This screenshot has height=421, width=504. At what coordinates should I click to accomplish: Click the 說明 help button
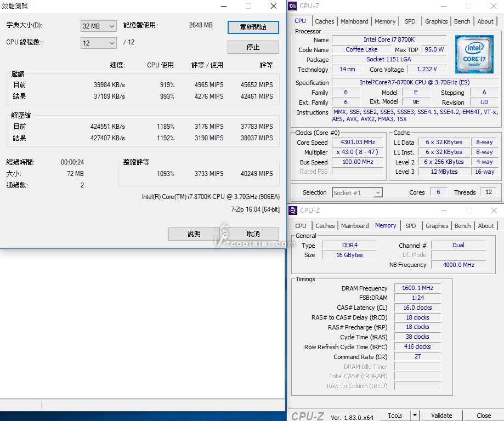194,234
